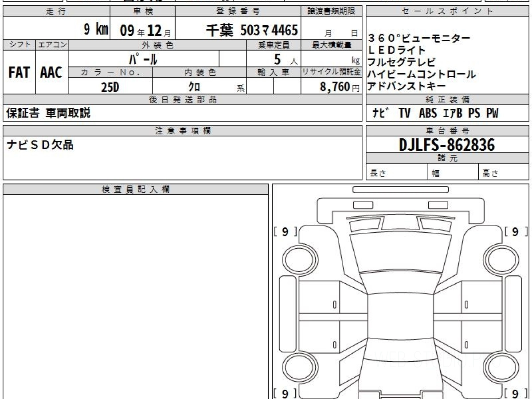This screenshot has width=532, height=399.
Task: Select the 保証書 車両取説 text
Action: [x=48, y=113]
